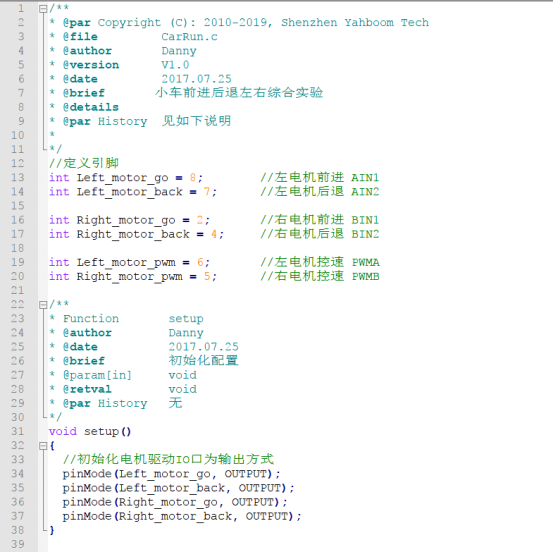Click 'void setup()' function signature

90,431
